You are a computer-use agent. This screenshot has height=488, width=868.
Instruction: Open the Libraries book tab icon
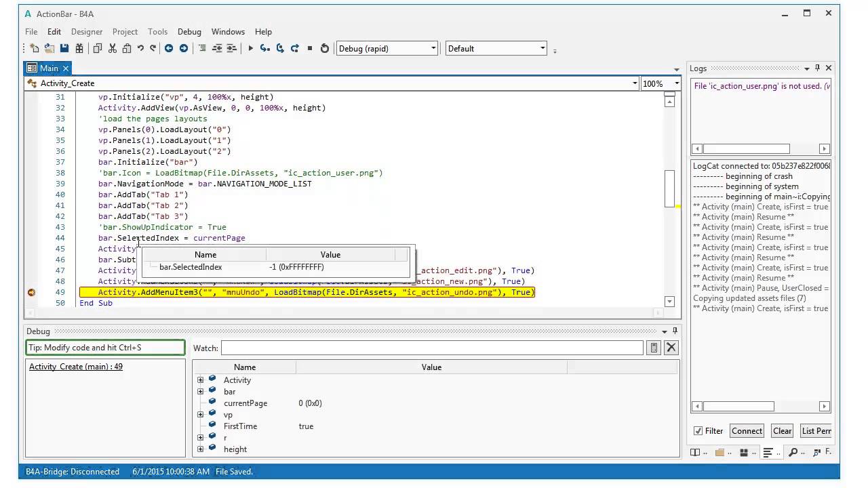click(x=695, y=452)
